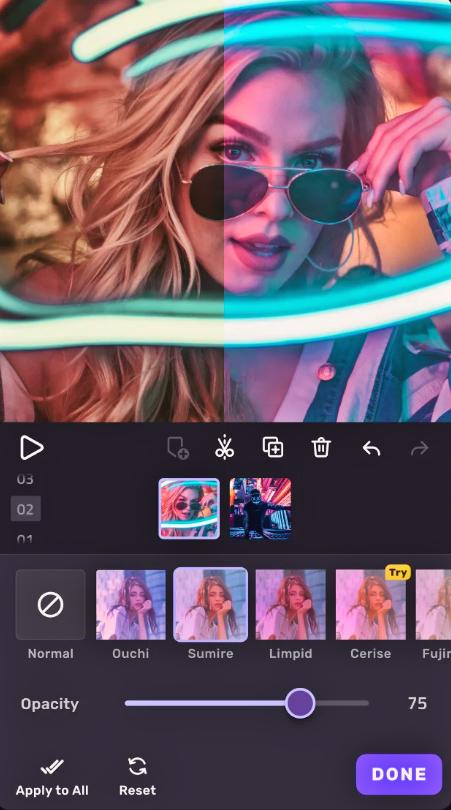This screenshot has height=810, width=451.
Task: Try the Cerise premium filter
Action: point(371,604)
